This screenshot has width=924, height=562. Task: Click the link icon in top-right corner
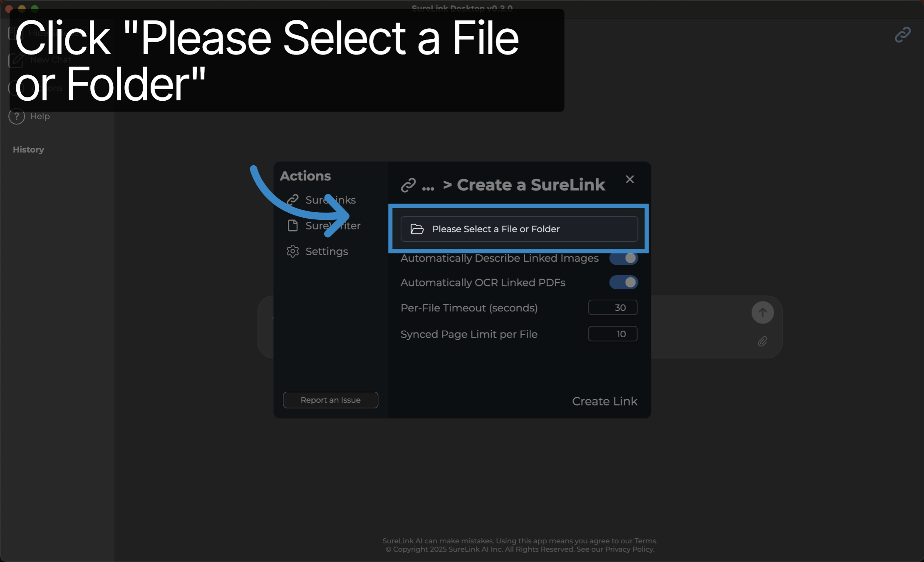tap(902, 35)
